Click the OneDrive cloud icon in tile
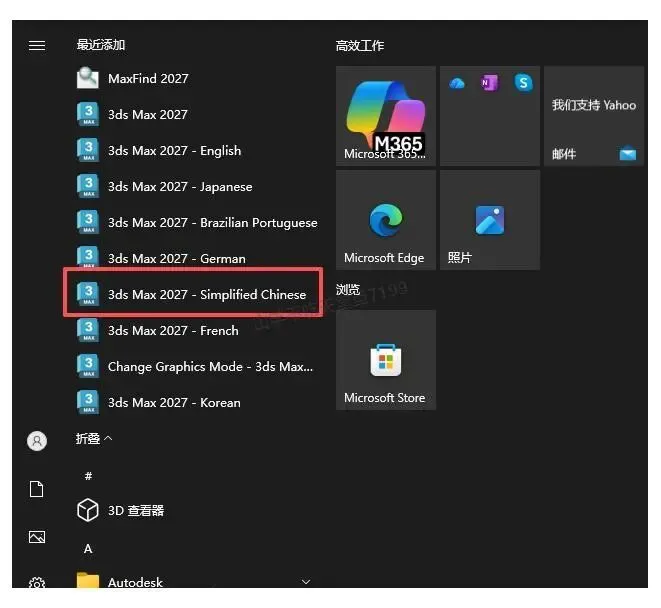The width and height of the screenshot is (661, 608). point(457,83)
